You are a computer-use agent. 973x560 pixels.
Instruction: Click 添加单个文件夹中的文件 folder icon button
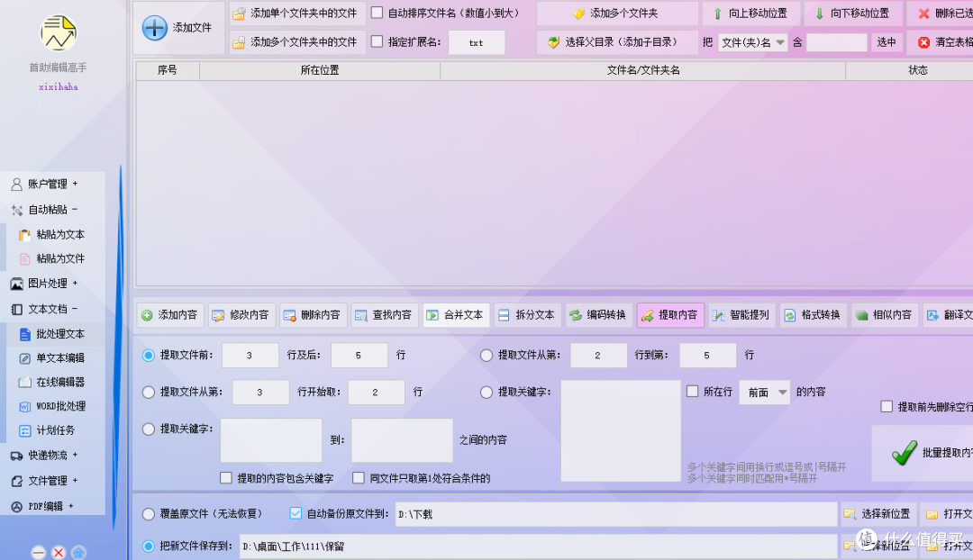tap(296, 13)
